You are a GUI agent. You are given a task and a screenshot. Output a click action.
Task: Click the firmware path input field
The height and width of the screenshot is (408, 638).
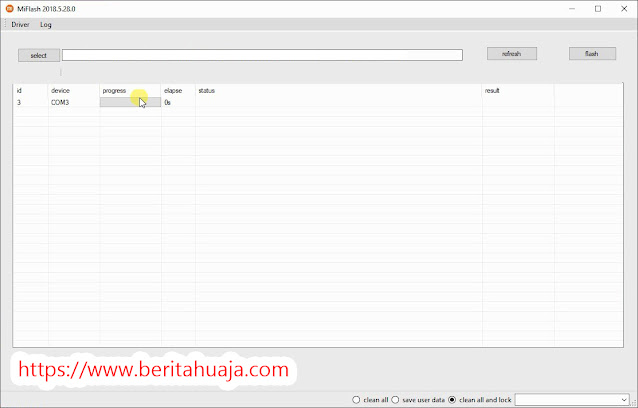tap(262, 55)
